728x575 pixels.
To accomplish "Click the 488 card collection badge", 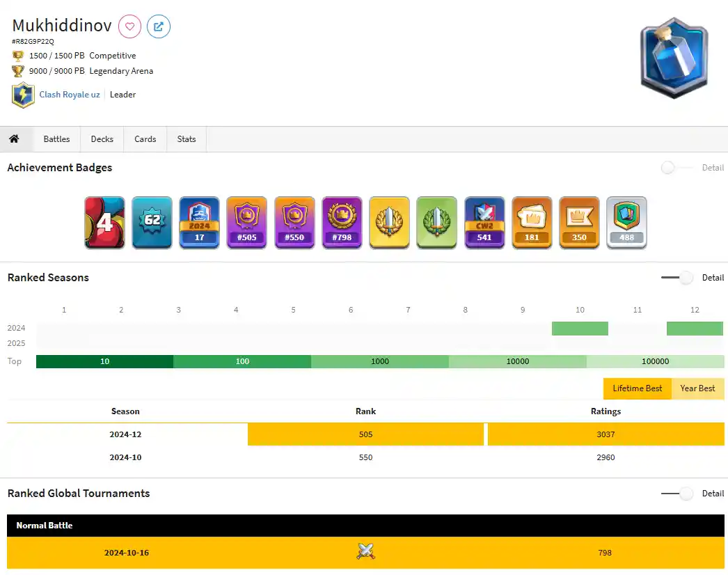I will tap(626, 222).
